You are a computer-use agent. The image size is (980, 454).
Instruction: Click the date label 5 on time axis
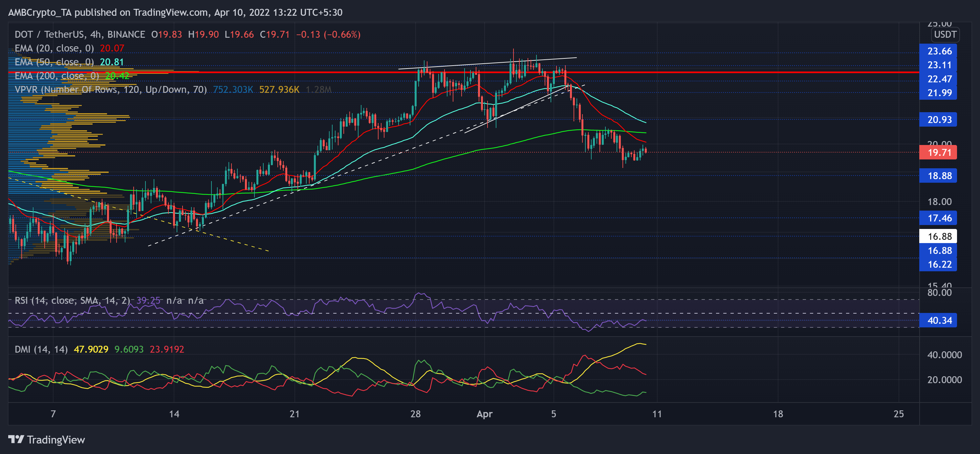click(554, 414)
